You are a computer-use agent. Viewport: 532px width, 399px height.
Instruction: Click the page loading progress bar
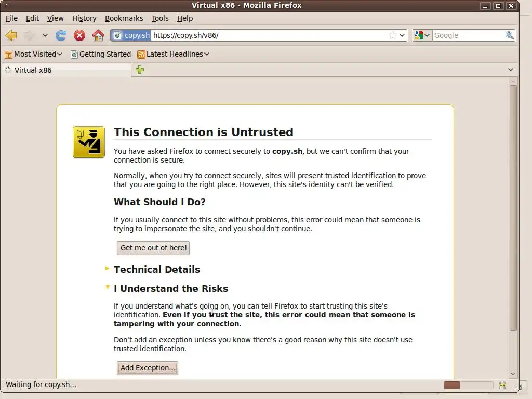tap(468, 385)
